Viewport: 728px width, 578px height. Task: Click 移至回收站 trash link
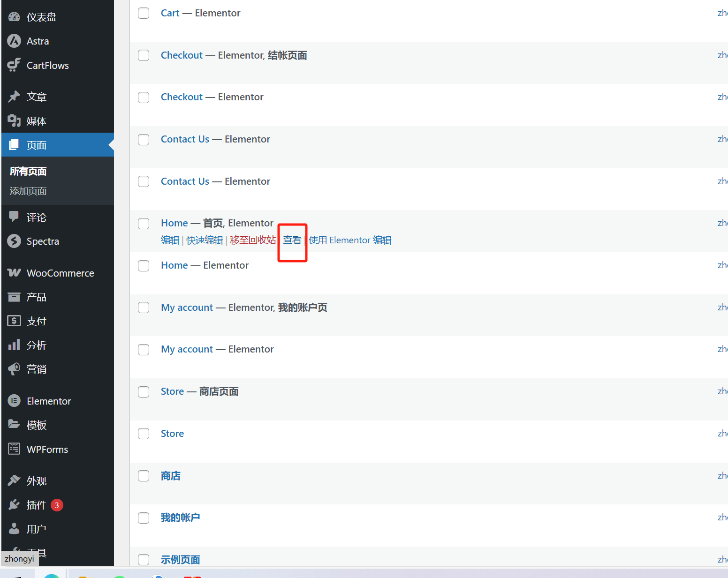coord(253,240)
